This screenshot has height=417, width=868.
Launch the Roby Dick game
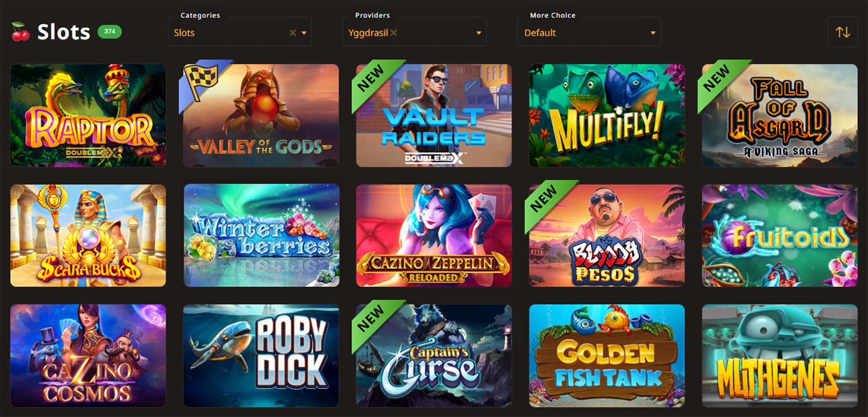click(261, 356)
